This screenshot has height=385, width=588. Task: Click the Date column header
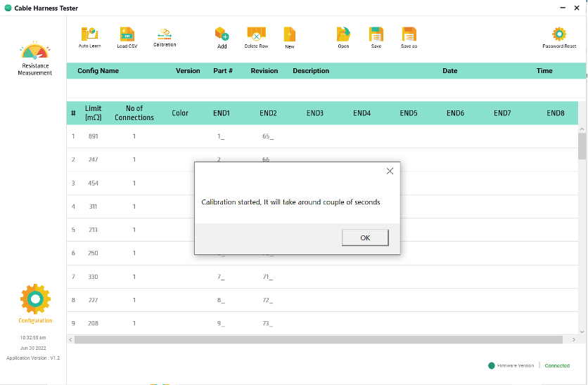(450, 71)
